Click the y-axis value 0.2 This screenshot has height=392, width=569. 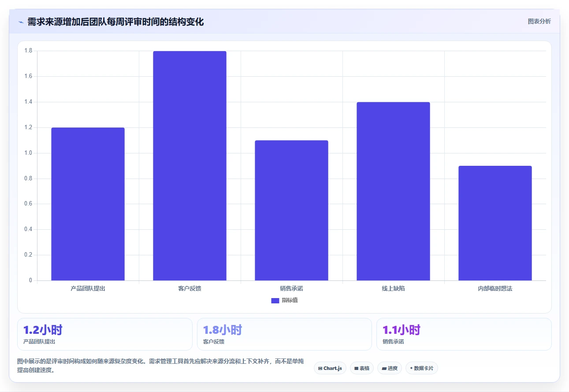click(28, 255)
